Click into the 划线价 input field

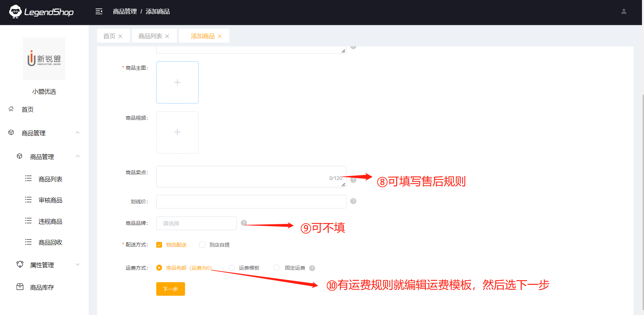click(251, 202)
